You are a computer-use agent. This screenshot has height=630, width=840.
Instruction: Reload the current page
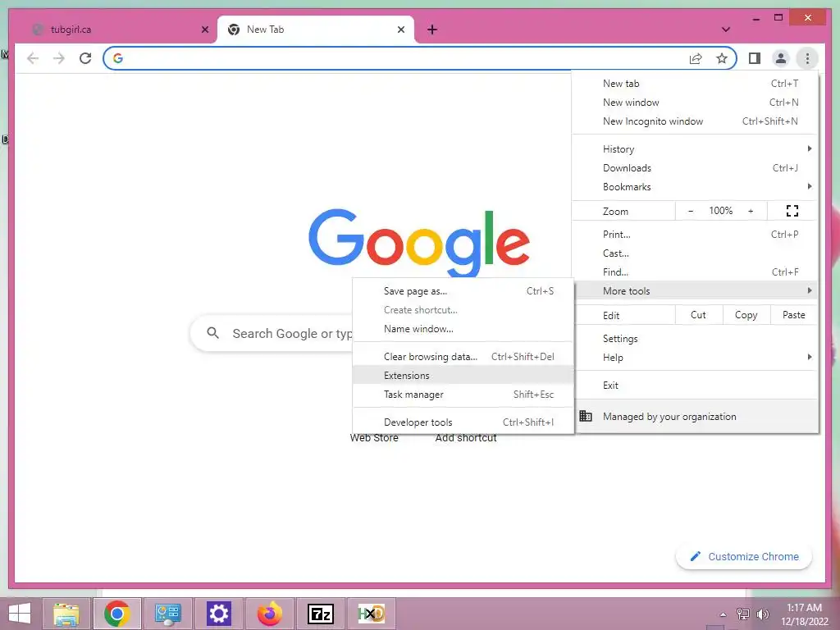[85, 58]
